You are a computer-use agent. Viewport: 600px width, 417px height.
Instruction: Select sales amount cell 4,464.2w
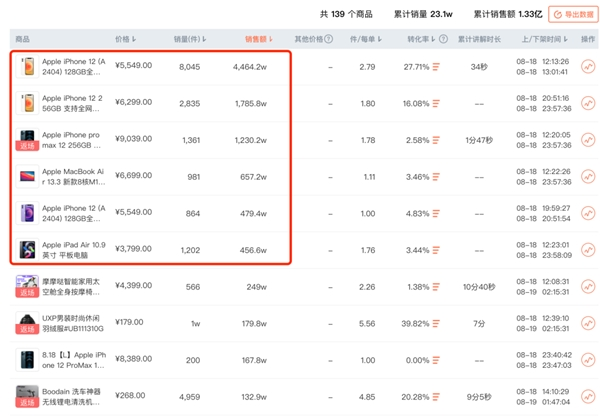250,67
